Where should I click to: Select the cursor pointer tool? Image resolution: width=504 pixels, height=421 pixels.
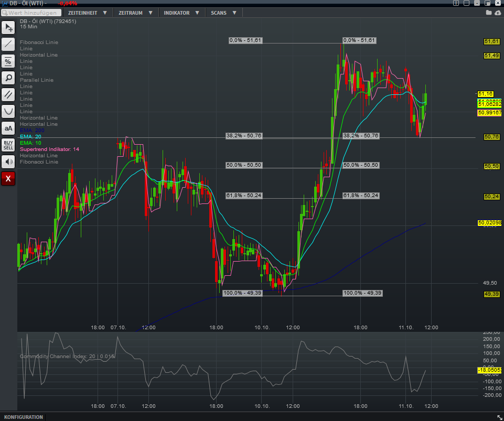[8, 28]
